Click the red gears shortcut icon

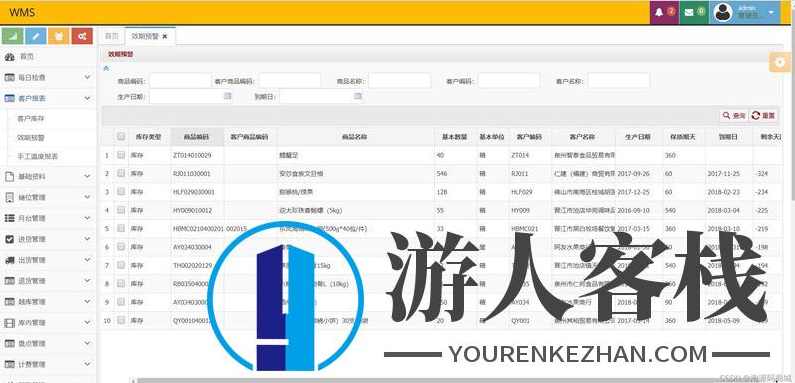coord(82,36)
